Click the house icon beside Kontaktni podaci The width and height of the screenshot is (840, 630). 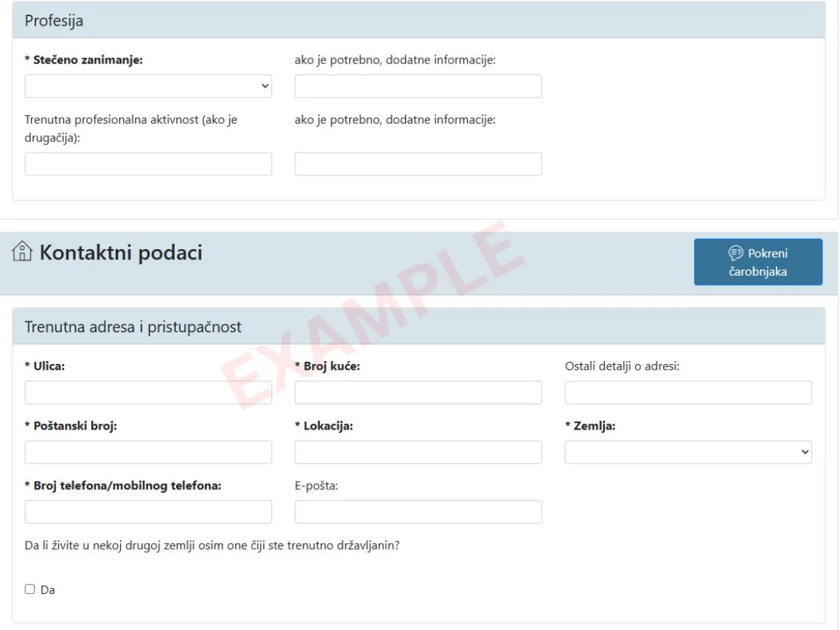(22, 252)
